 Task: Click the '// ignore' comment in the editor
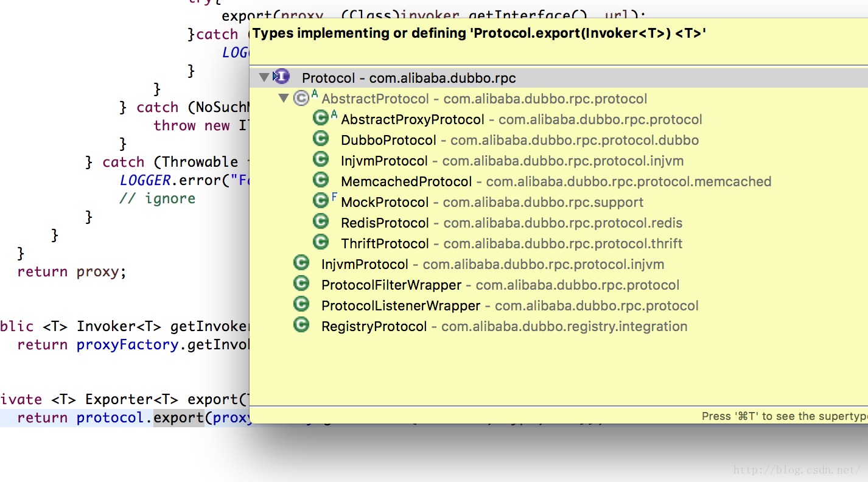pos(158,198)
